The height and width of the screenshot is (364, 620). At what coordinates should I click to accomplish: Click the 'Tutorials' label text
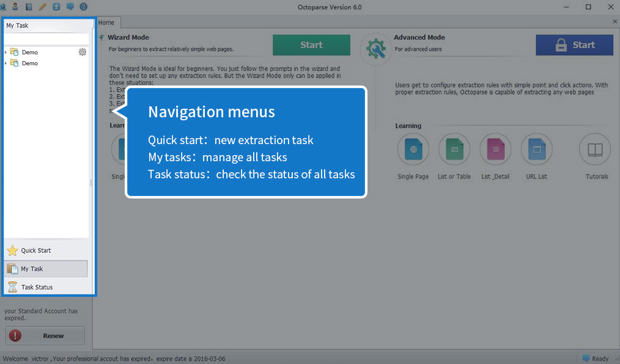(597, 177)
